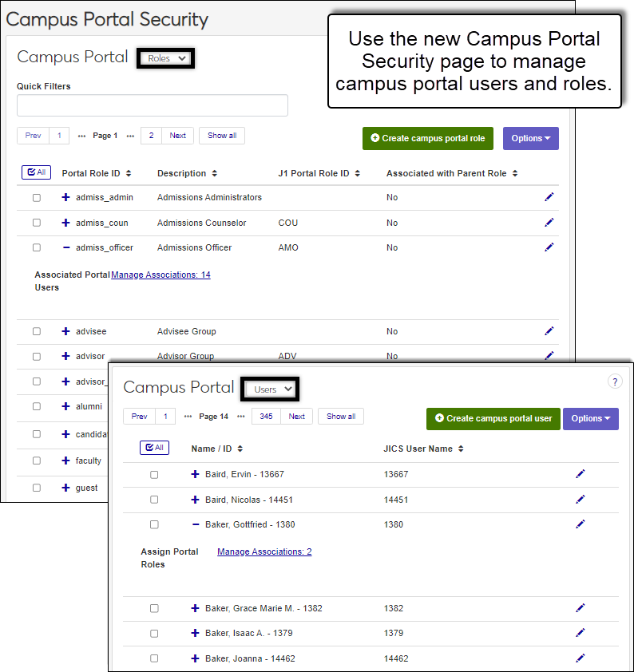The height and width of the screenshot is (672, 638).
Task: Edit the advisee role with pencil icon
Action: pos(549,330)
